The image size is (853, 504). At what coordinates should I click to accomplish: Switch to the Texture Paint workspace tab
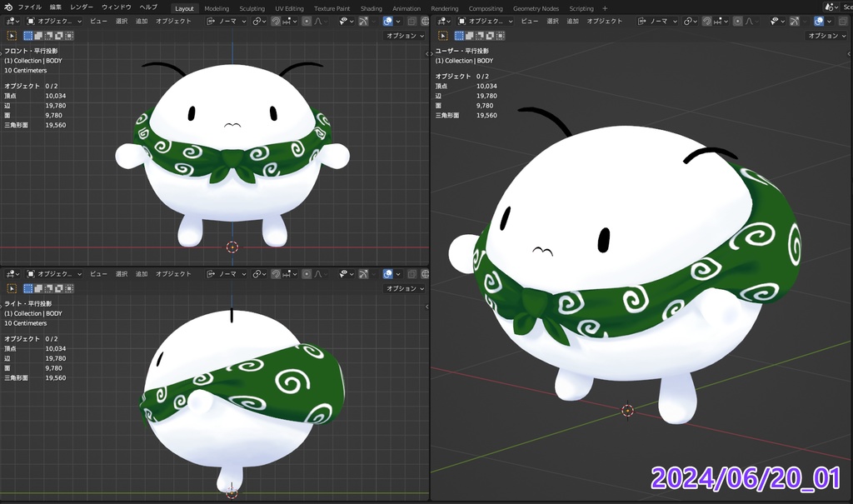(332, 8)
